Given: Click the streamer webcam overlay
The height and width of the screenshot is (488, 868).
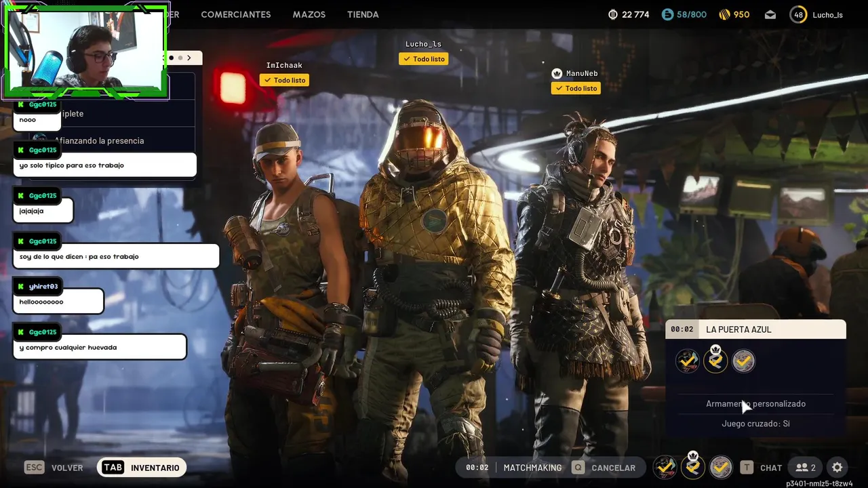Looking at the screenshot, I should (85, 49).
